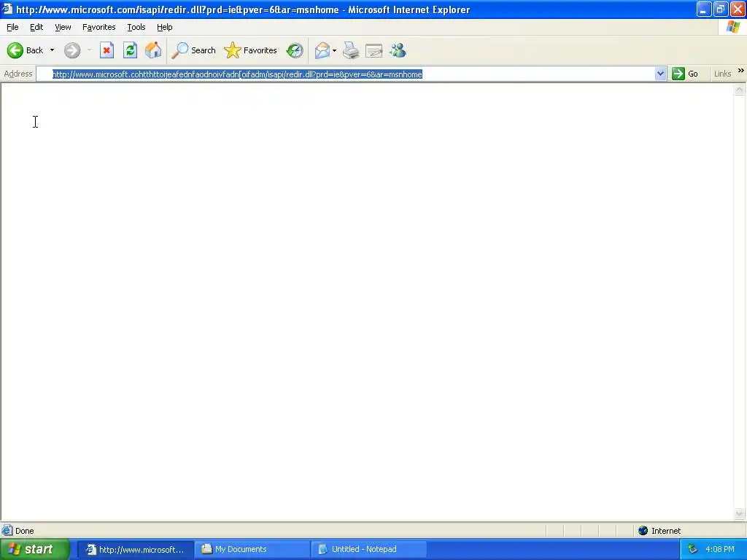Launch Messenger with the people icon
Image resolution: width=747 pixels, height=560 pixels.
tap(398, 50)
